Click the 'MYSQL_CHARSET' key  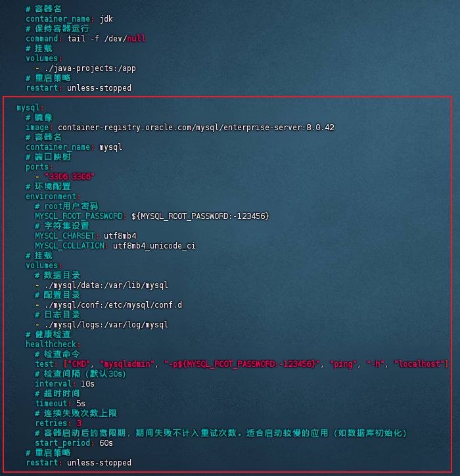65,236
